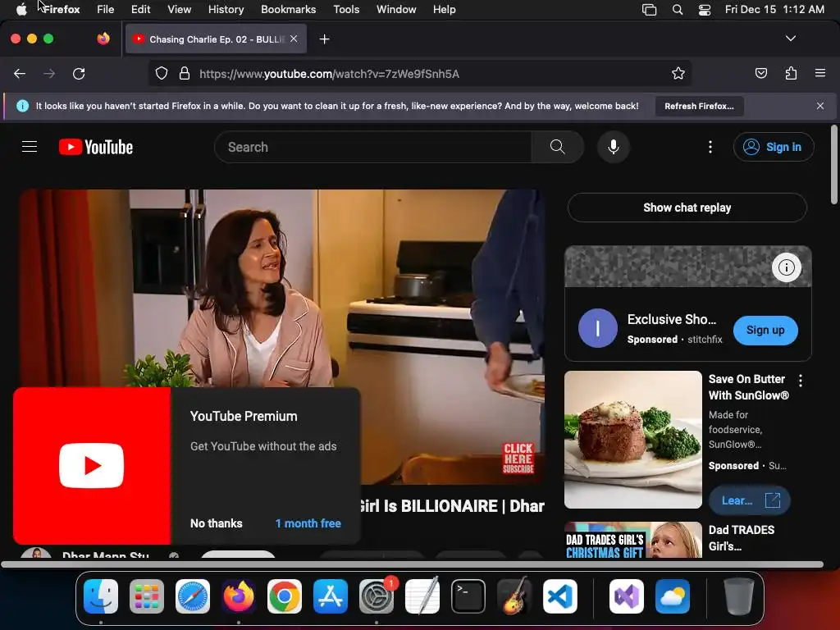Open the History menu
This screenshot has width=840, height=630.
[226, 9]
